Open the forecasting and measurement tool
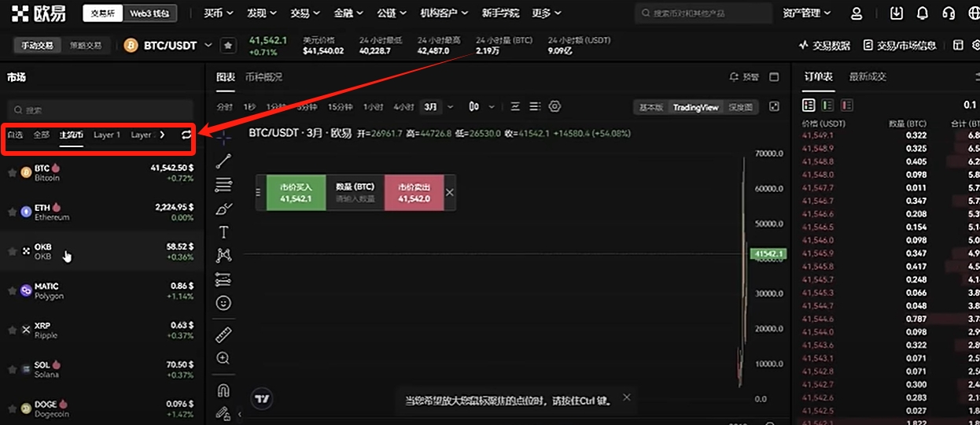This screenshot has width=980, height=425. click(223, 279)
